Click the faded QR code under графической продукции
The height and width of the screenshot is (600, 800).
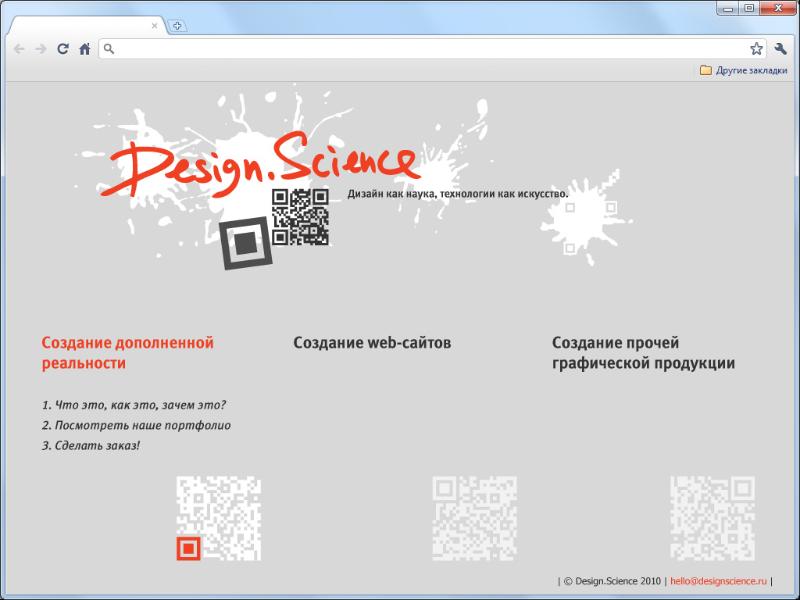[x=712, y=518]
